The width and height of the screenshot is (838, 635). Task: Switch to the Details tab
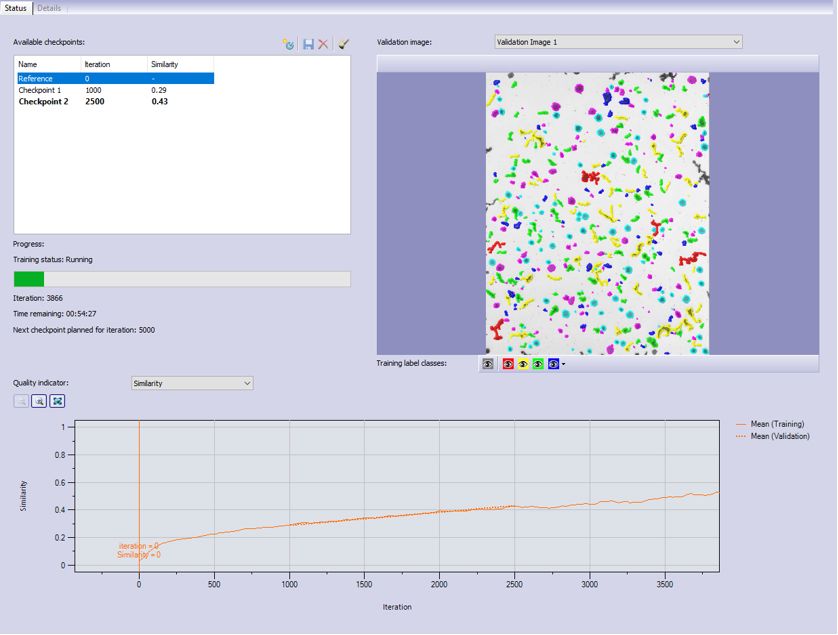pos(49,8)
